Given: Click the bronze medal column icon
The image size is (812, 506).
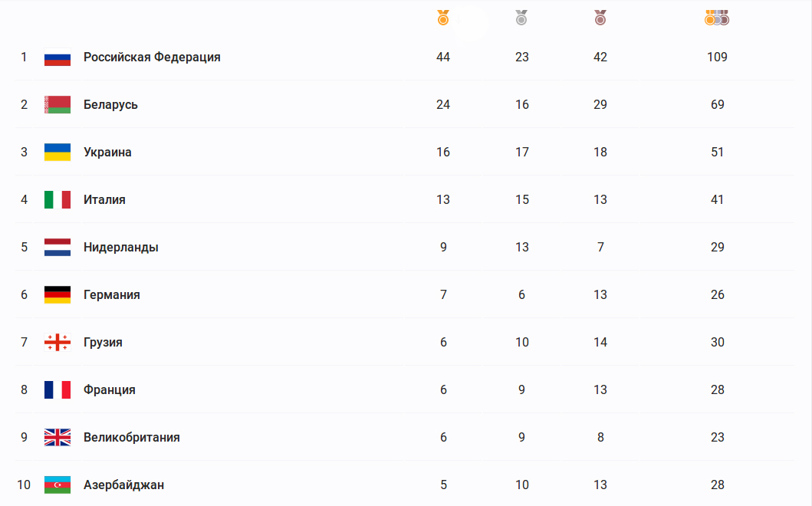Looking at the screenshot, I should (x=600, y=17).
